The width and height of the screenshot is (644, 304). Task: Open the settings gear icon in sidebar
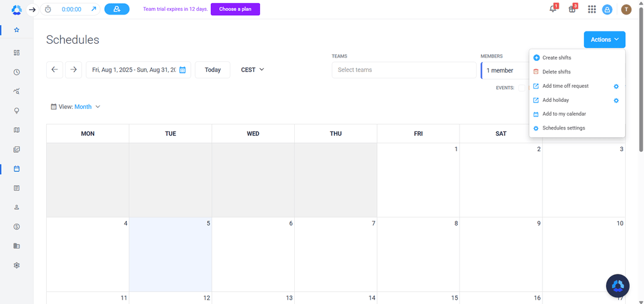tap(16, 265)
